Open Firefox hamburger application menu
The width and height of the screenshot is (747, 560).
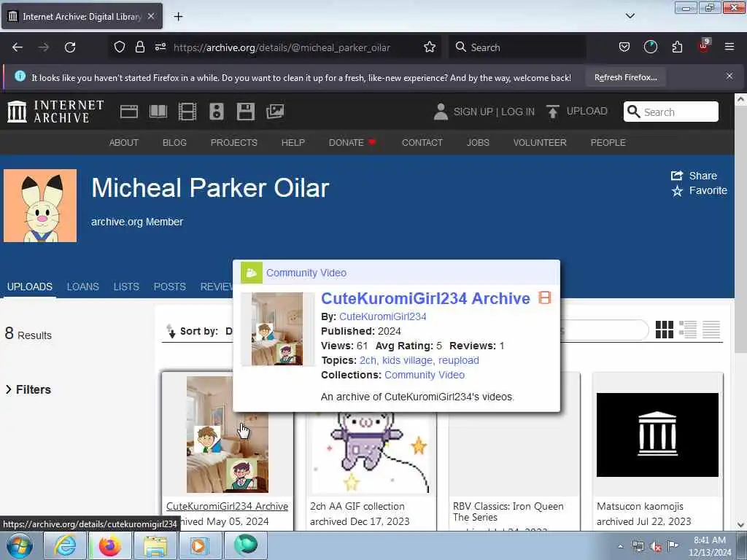point(729,47)
